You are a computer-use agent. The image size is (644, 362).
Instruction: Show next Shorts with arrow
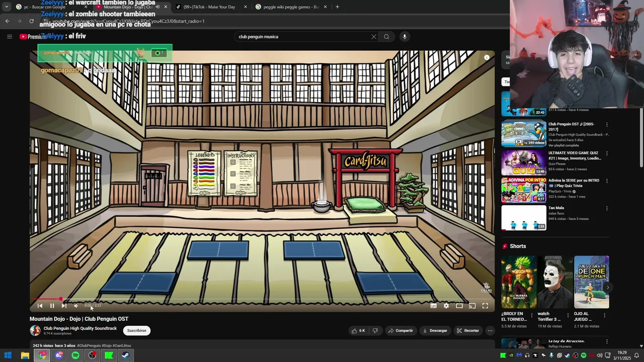click(607, 288)
